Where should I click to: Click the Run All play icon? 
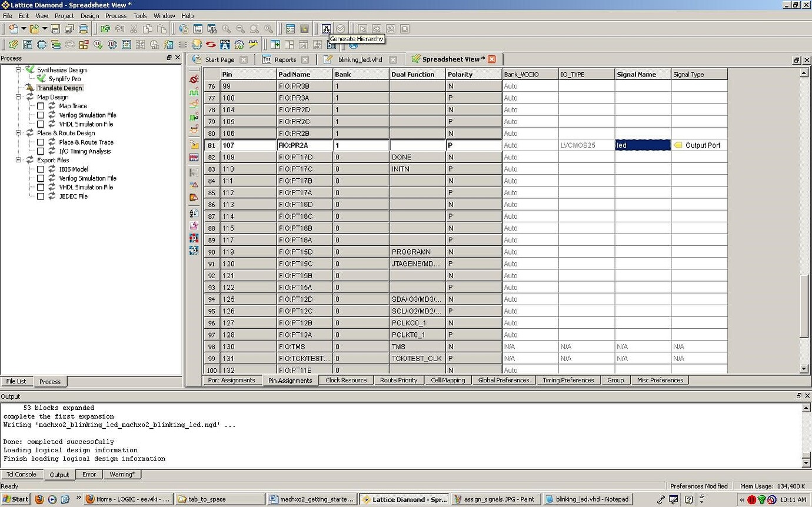coord(362,28)
